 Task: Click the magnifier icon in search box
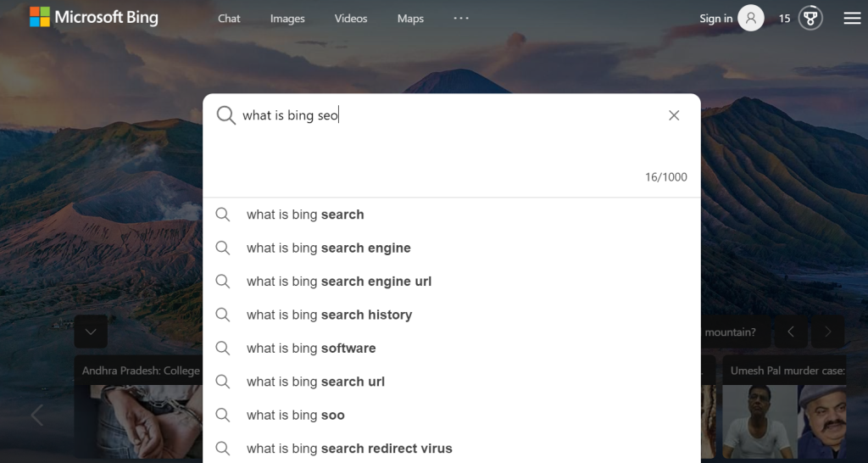[225, 115]
